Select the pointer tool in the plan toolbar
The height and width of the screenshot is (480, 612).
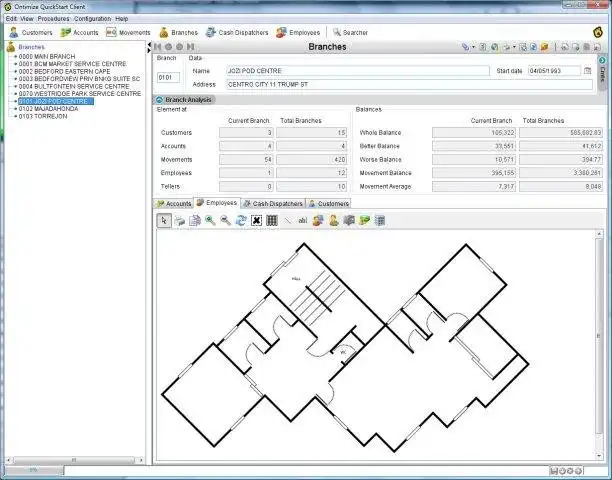tap(164, 220)
